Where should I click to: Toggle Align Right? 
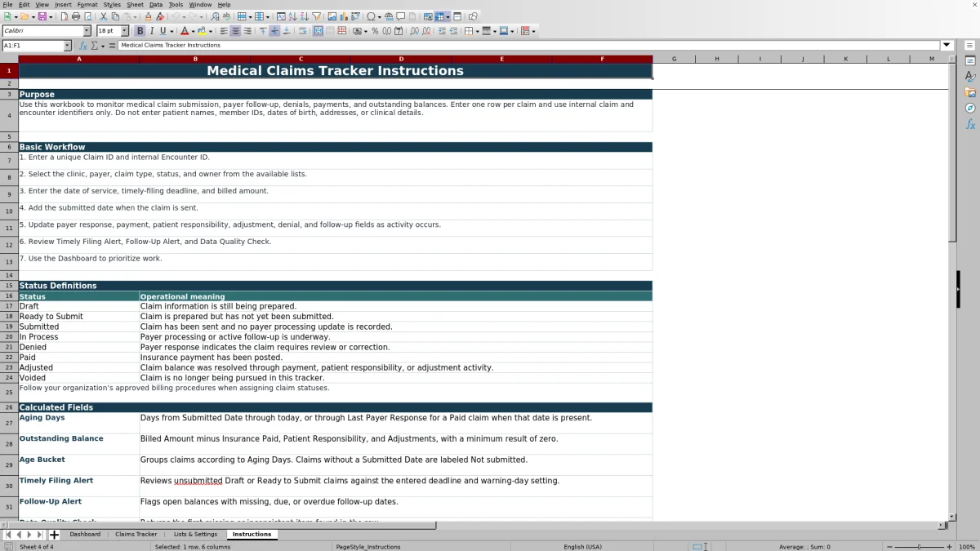[x=247, y=31]
